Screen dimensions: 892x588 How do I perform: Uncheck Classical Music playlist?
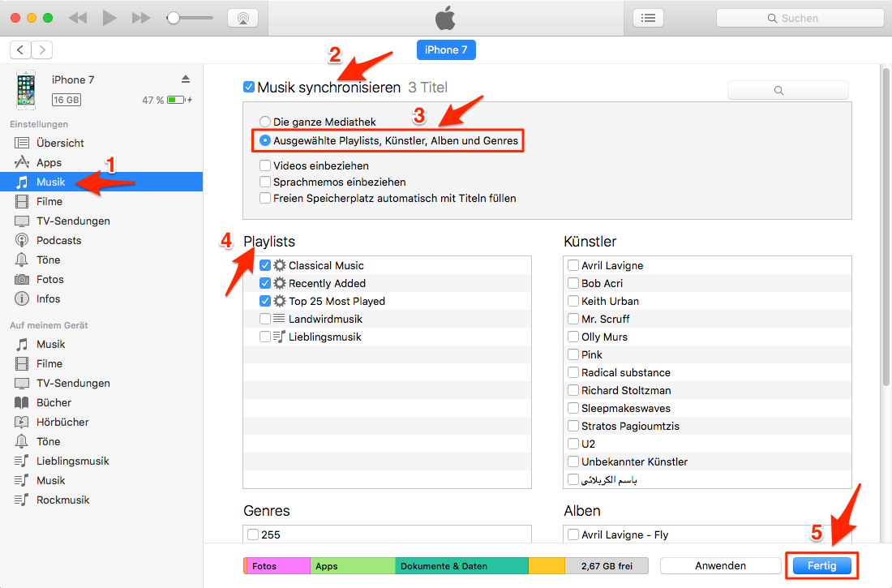point(264,265)
